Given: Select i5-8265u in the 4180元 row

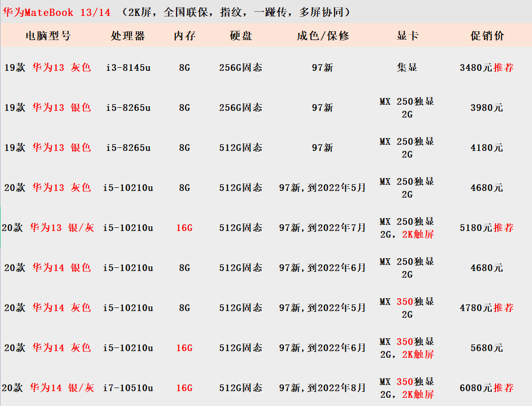Looking at the screenshot, I should click(128, 148).
